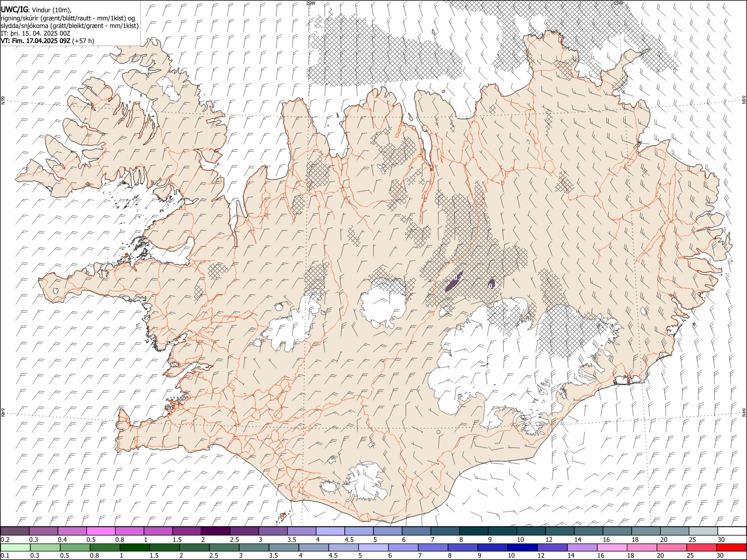Pick the light grey upper-legend swatch between 25 and 30

click(703, 531)
